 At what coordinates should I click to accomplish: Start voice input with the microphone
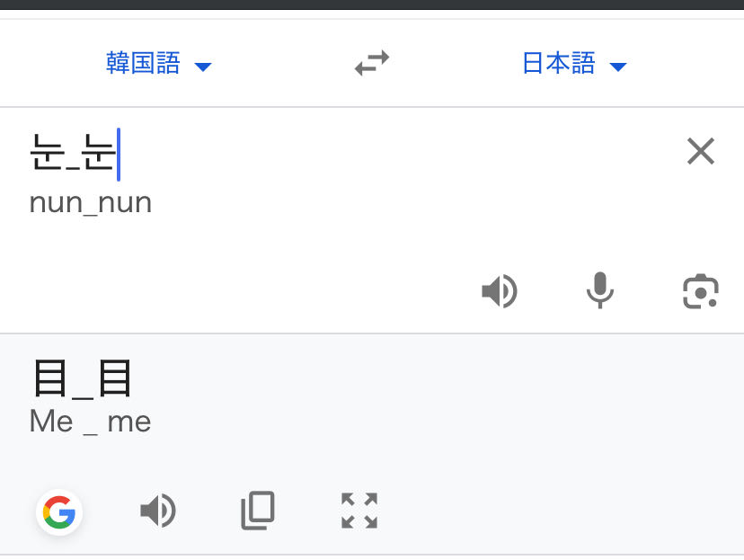click(x=599, y=291)
